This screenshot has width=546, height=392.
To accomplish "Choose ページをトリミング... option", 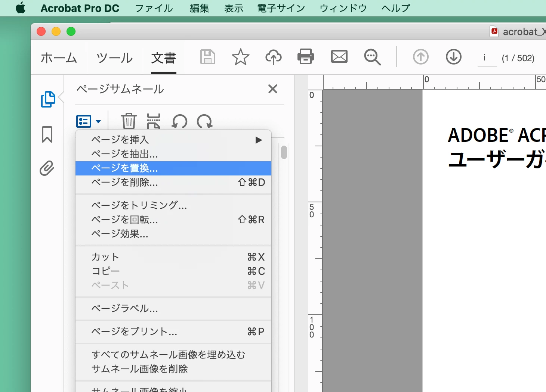I will pos(173,205).
